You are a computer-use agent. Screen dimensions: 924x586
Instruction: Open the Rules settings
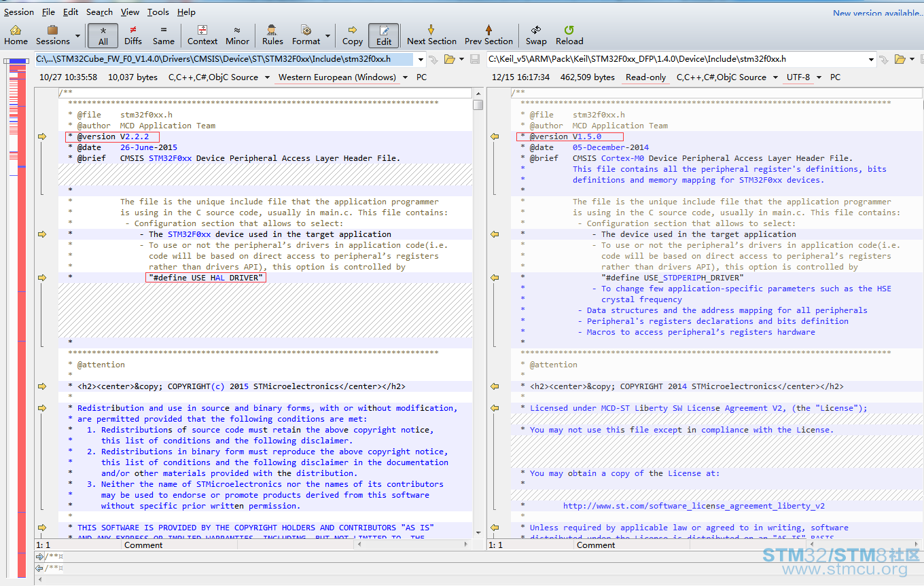272,35
